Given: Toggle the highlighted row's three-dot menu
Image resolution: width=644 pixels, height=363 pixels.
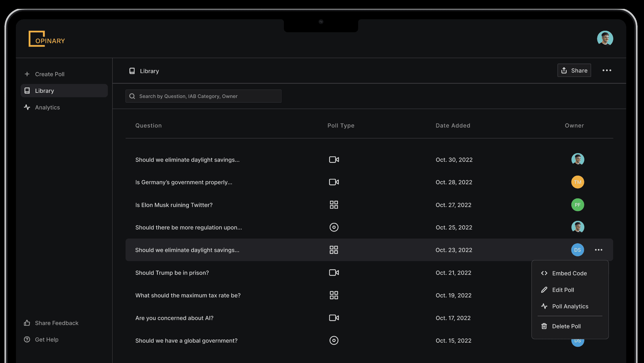Looking at the screenshot, I should (599, 250).
